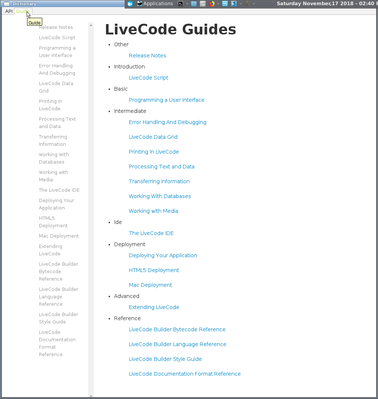Open the Release Notes link in main list
This screenshot has height=399, width=378.
147,56
